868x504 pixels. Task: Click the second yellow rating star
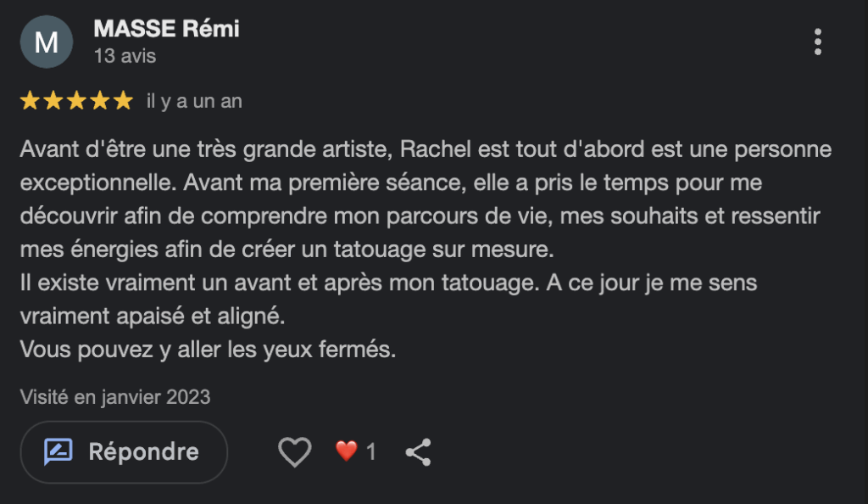click(53, 102)
